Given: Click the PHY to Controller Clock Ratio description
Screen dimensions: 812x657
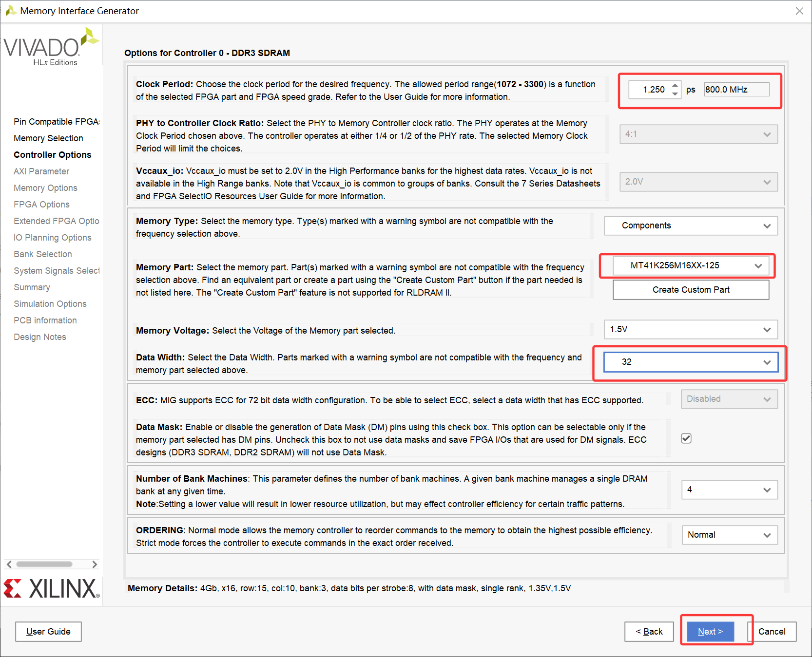Looking at the screenshot, I should point(362,136).
